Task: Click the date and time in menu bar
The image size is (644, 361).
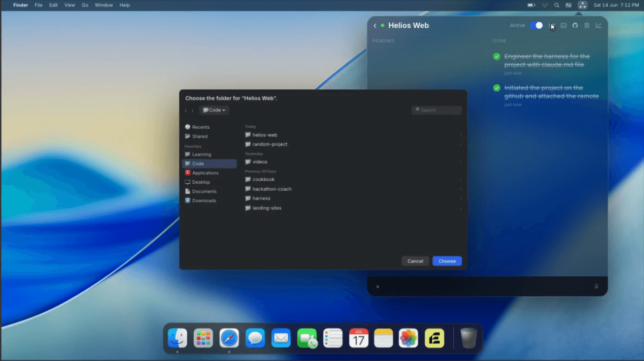Action: [616, 5]
